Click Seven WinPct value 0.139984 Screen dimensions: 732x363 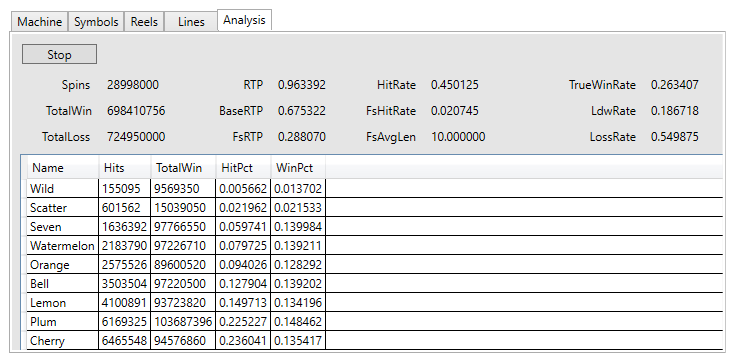298,227
